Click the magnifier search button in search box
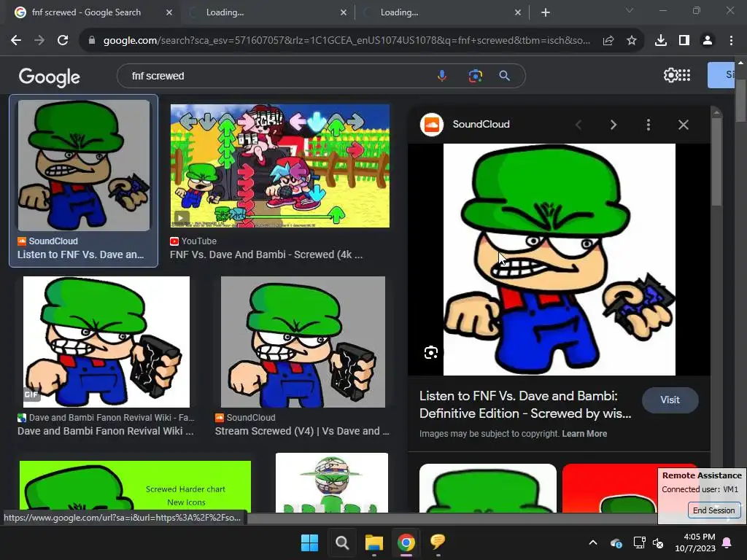 [x=504, y=76]
